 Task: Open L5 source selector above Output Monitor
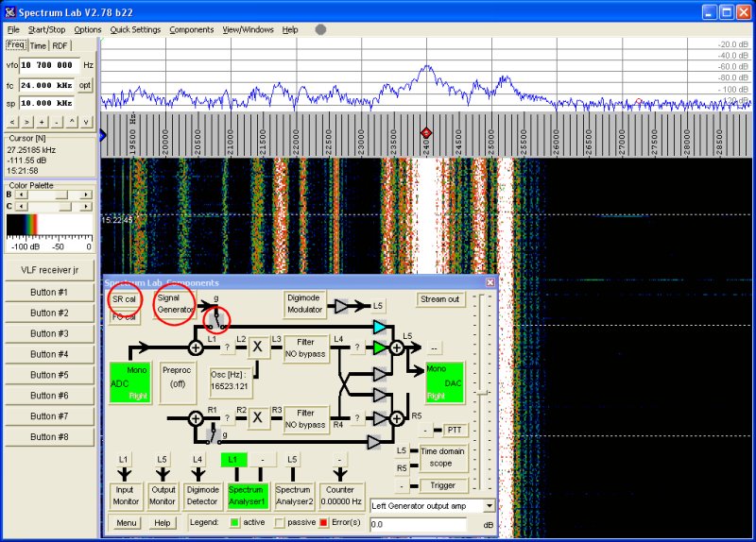(162, 460)
